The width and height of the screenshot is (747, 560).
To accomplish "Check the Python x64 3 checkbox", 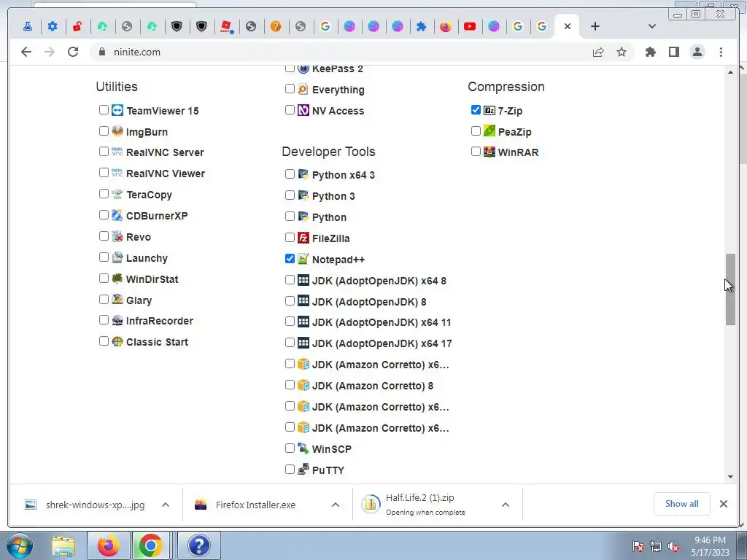I will coord(290,174).
